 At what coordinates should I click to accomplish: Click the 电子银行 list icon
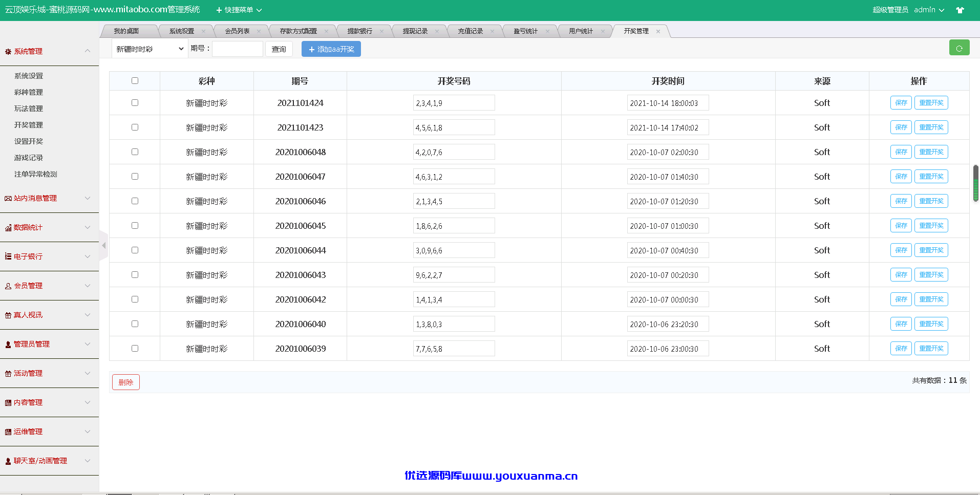8,256
